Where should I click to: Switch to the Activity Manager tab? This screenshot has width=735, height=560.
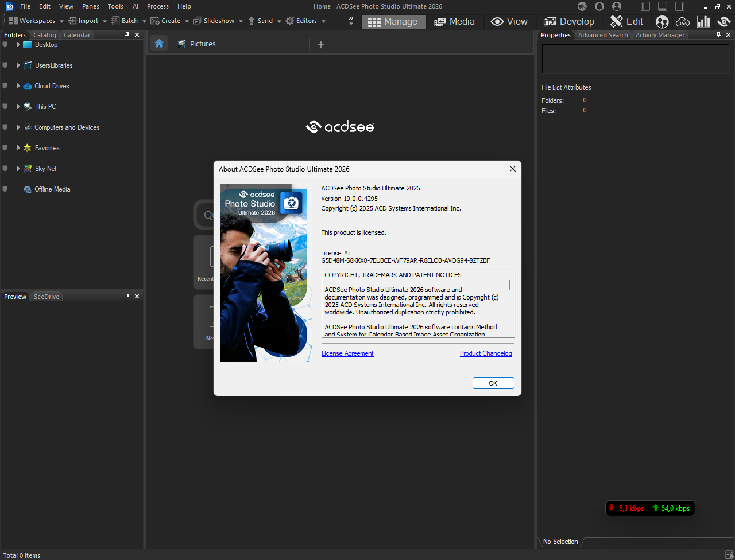660,35
